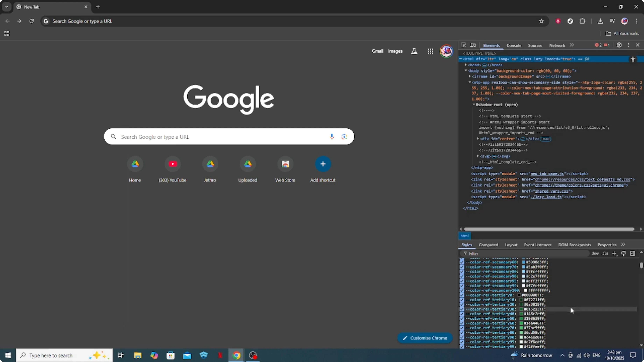Toggle the rendering emulations paintbrush icon

point(624,254)
